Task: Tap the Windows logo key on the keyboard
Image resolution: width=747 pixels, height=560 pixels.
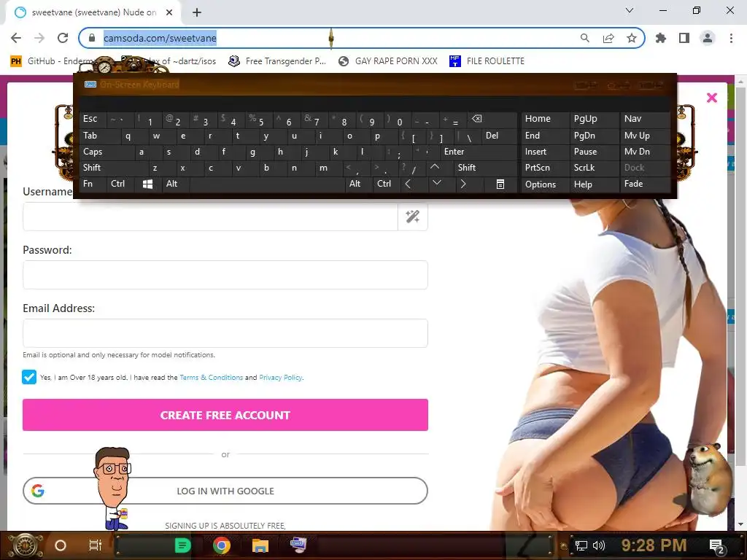Action: coord(147,184)
